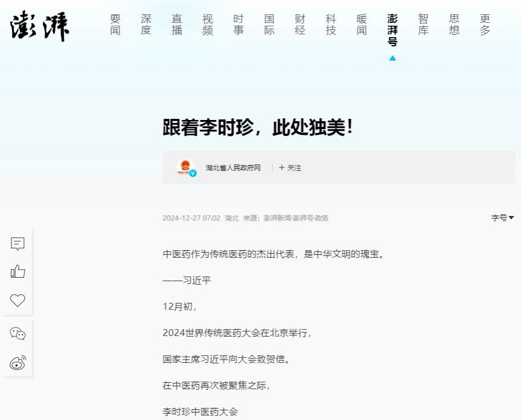Open the 视频 section
The width and height of the screenshot is (521, 420).
coord(208,25)
